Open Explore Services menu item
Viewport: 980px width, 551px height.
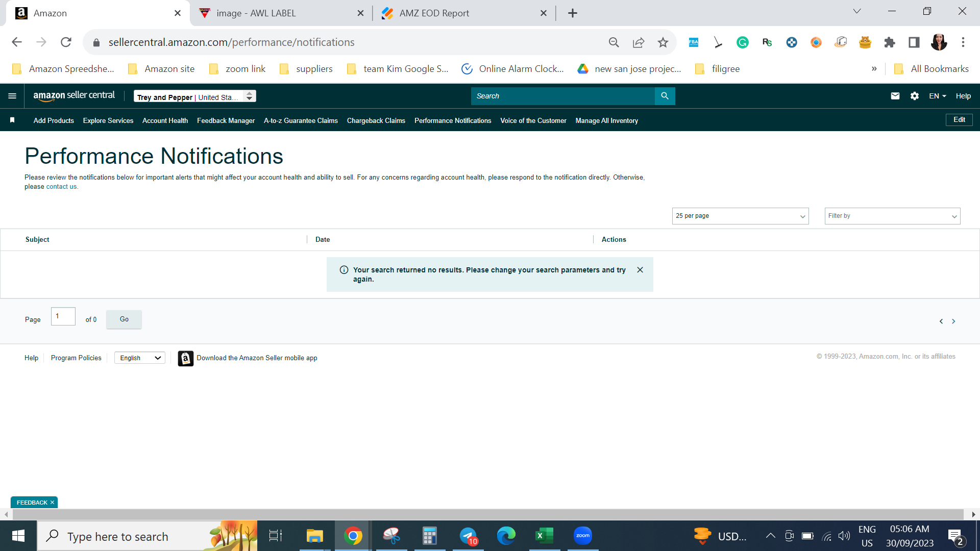[x=108, y=120]
